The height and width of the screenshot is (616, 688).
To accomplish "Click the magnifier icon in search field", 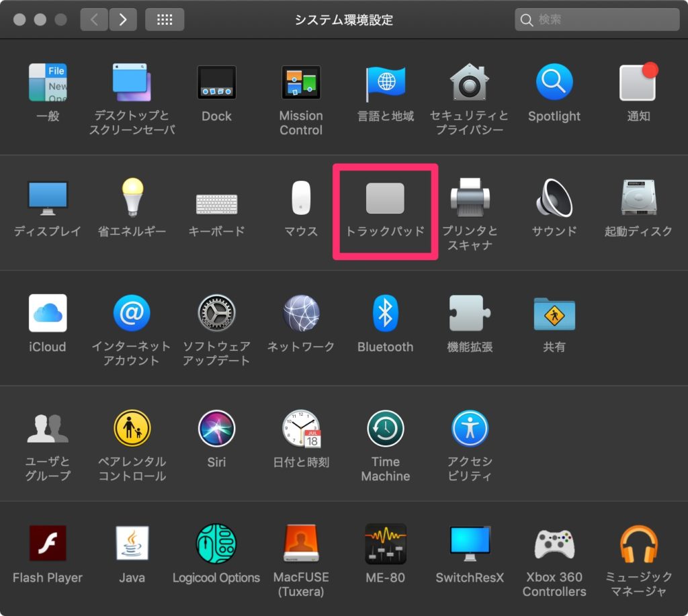I will coord(526,19).
